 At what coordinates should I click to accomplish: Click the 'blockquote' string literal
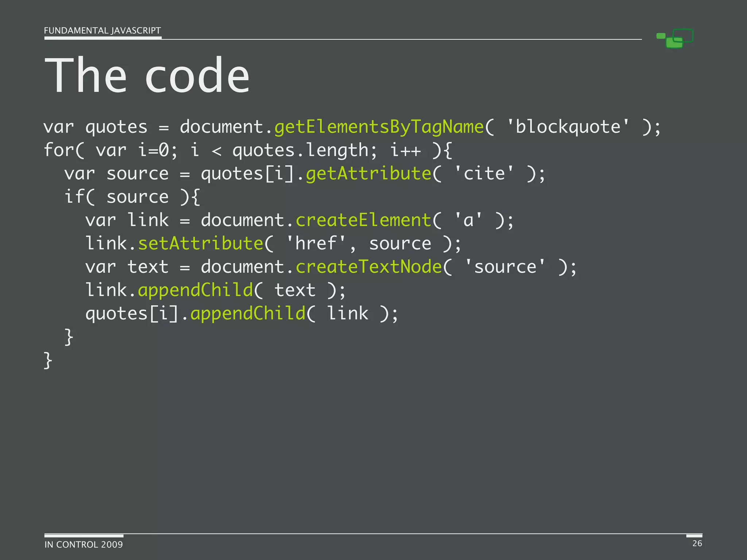tap(568, 127)
